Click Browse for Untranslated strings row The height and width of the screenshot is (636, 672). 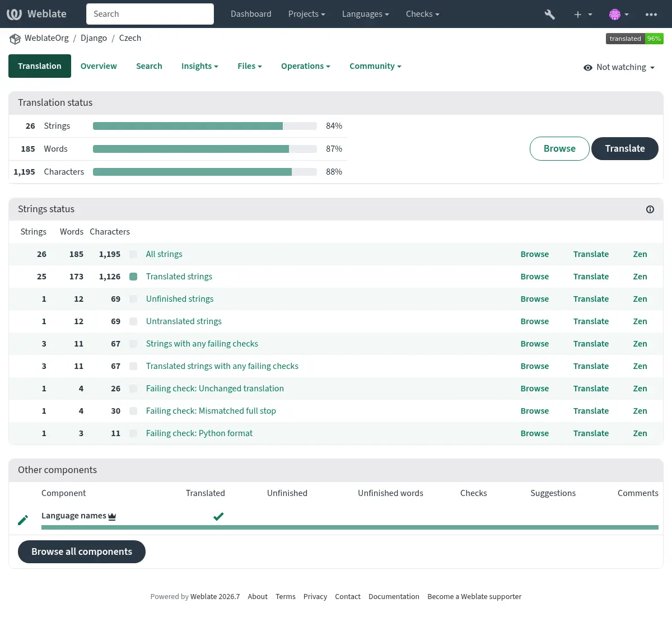click(535, 321)
